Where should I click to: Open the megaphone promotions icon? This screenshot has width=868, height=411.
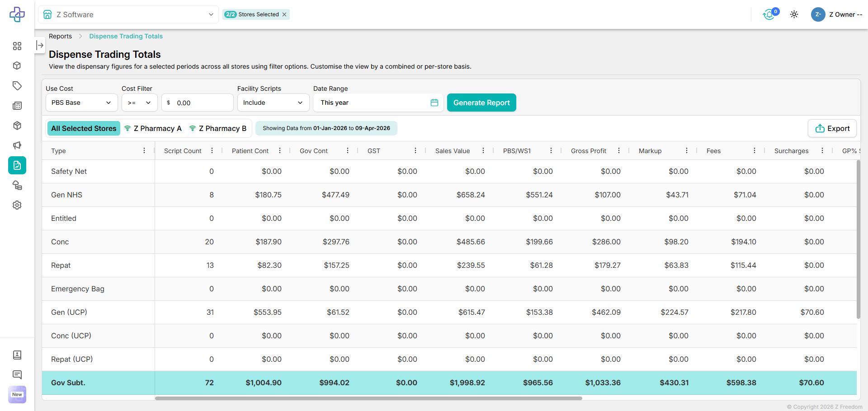17,145
